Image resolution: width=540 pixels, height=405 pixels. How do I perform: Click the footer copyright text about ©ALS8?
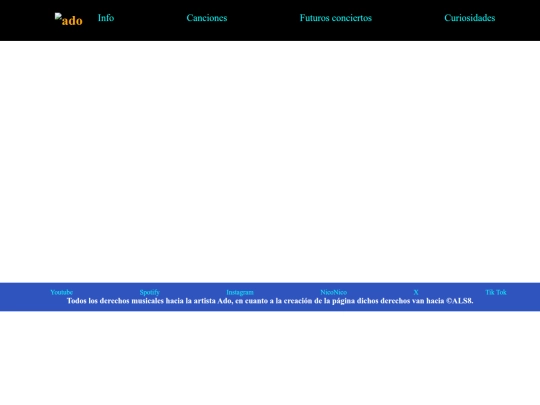[270, 301]
